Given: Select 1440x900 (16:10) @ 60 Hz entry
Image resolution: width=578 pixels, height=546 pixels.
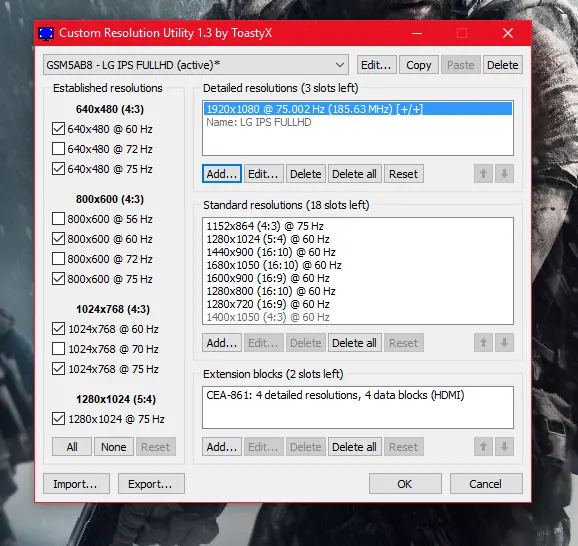Looking at the screenshot, I should (x=271, y=252).
